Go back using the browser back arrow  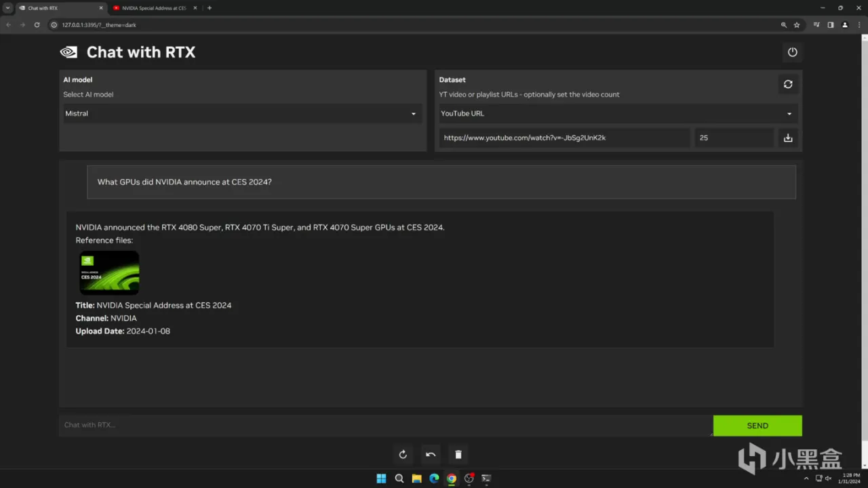click(x=9, y=24)
